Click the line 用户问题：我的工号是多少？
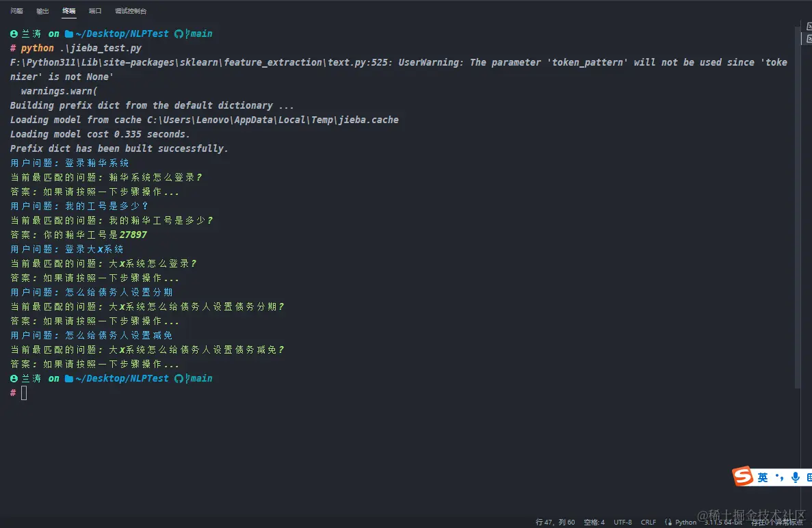 tap(79, 206)
